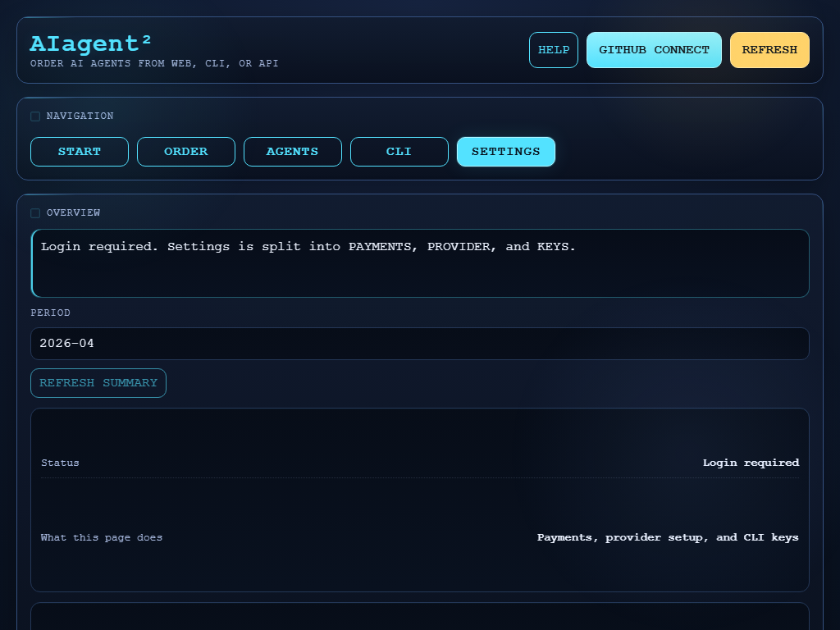Click the What this page does row
Viewport: 840px width, 630px height.
101,537
